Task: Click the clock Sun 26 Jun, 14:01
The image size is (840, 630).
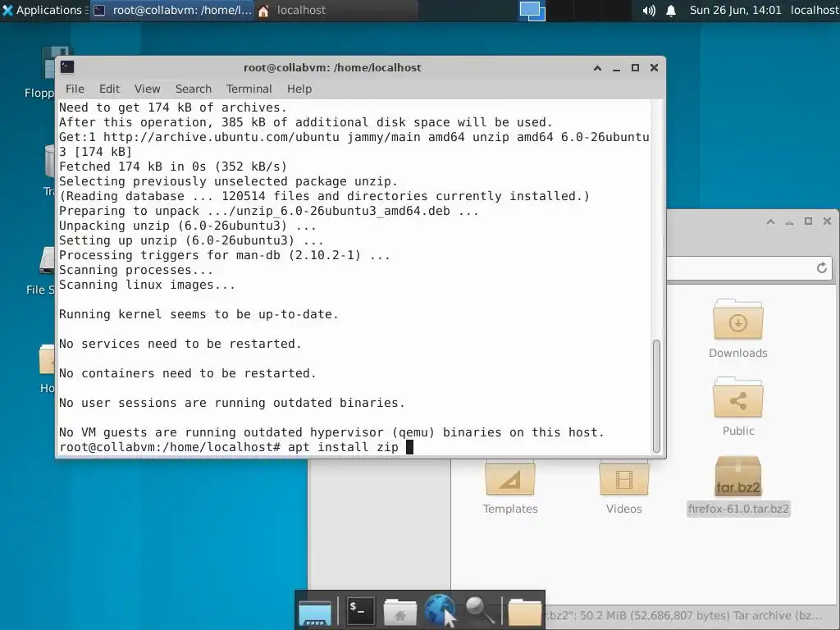Action: coord(736,10)
